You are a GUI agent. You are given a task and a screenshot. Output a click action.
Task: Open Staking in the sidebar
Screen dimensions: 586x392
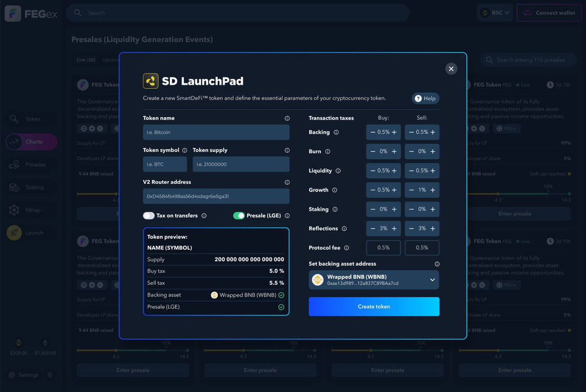tap(32, 187)
